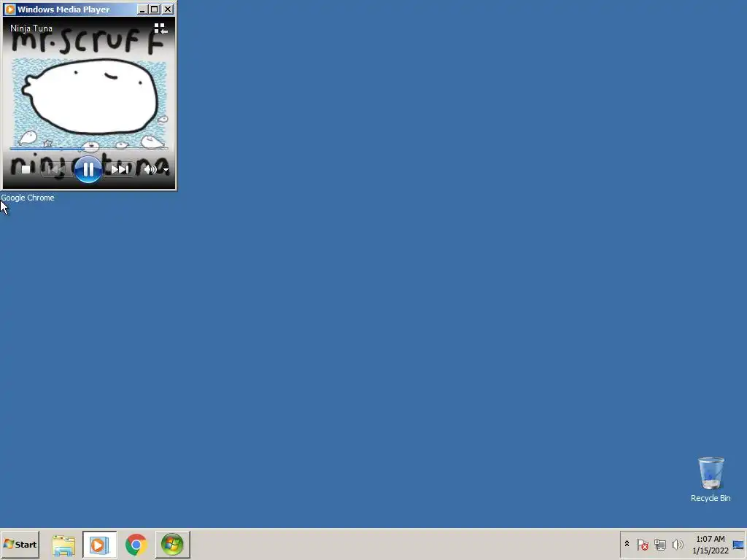Screen dimensions: 747x560
Task: Click the Windows Media Player title icon
Action: (x=9, y=9)
